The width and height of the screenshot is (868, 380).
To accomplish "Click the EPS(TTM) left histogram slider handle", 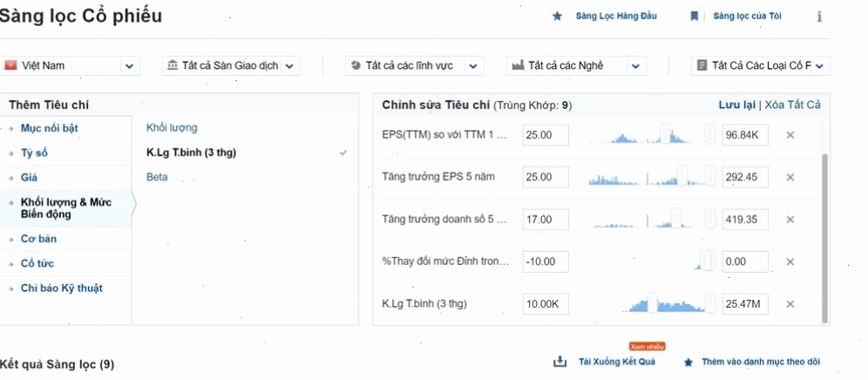I will pos(666,134).
